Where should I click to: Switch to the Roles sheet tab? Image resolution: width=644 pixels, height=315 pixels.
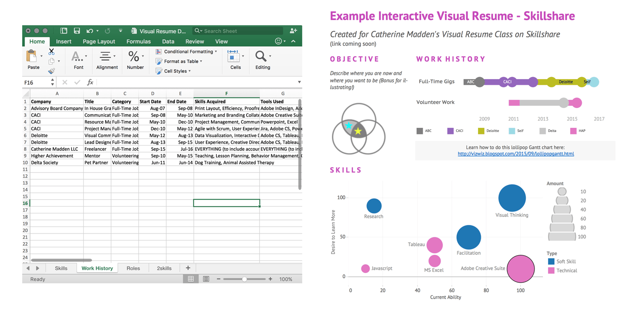[x=133, y=268]
